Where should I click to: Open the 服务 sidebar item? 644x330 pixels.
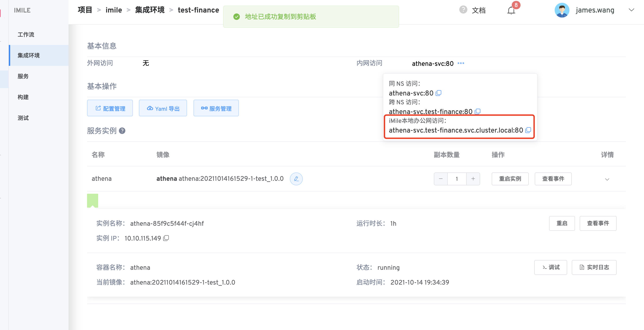tap(23, 76)
